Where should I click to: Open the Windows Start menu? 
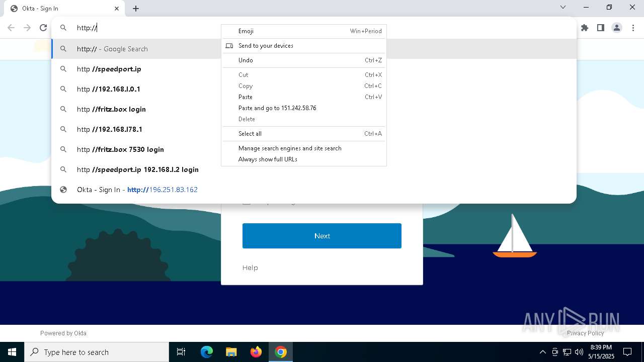click(x=12, y=352)
